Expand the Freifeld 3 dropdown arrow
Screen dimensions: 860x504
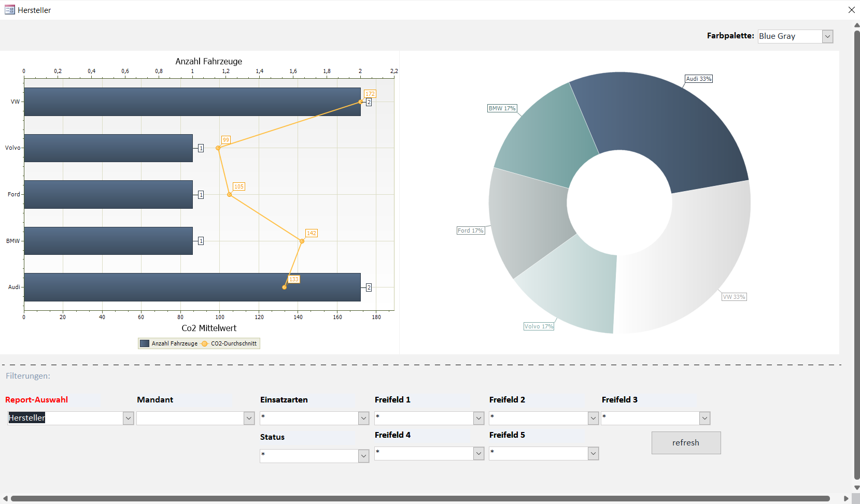(x=704, y=418)
